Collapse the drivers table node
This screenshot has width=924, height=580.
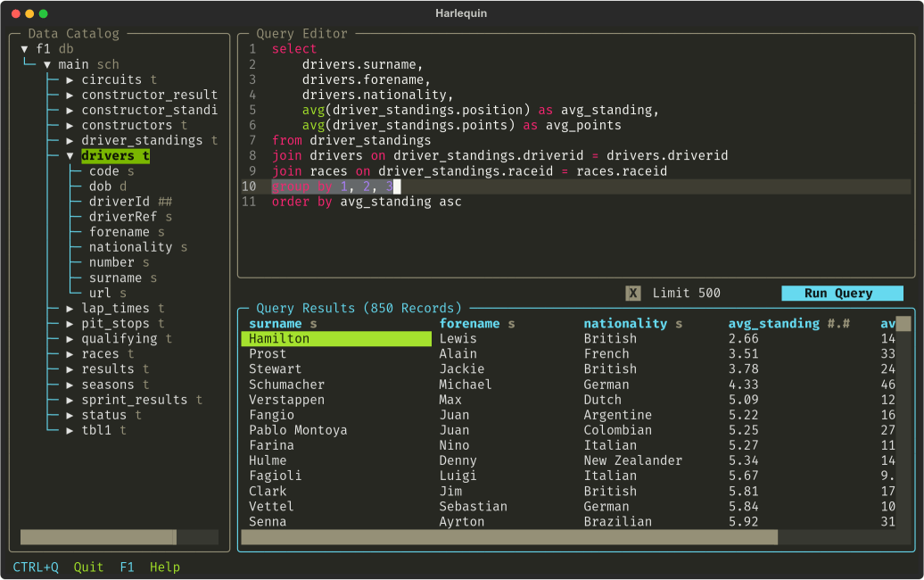tap(70, 155)
